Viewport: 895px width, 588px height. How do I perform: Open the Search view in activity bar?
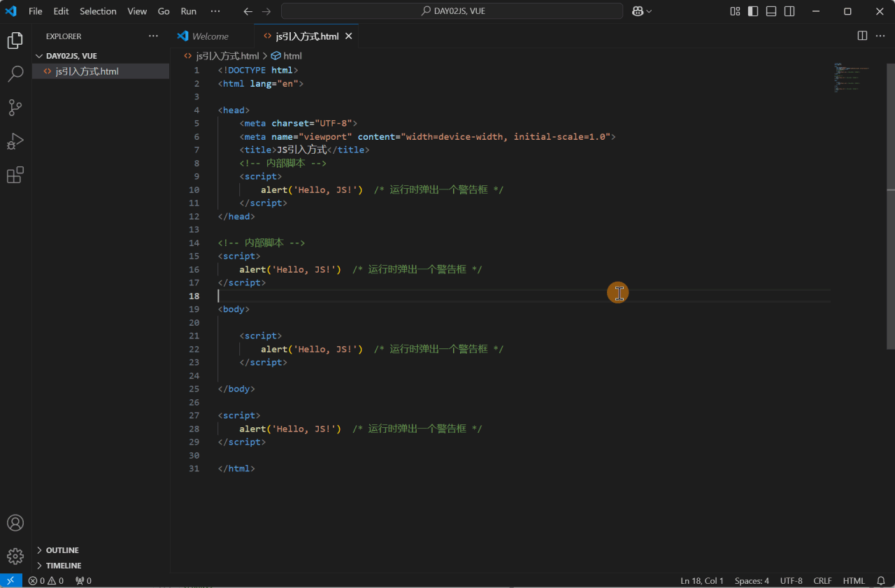[x=15, y=74]
